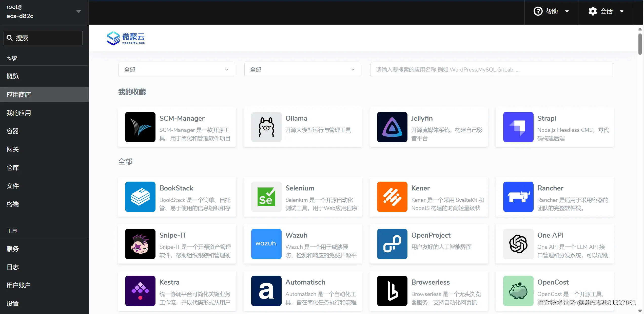Open the OpenCost app card
644x314 pixels.
pyautogui.click(x=555, y=291)
